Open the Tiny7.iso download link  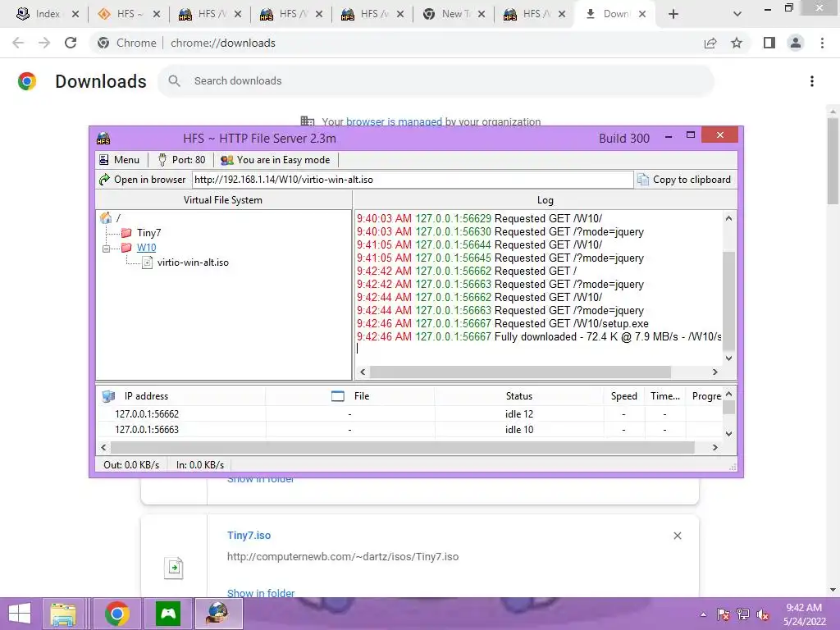coord(249,535)
